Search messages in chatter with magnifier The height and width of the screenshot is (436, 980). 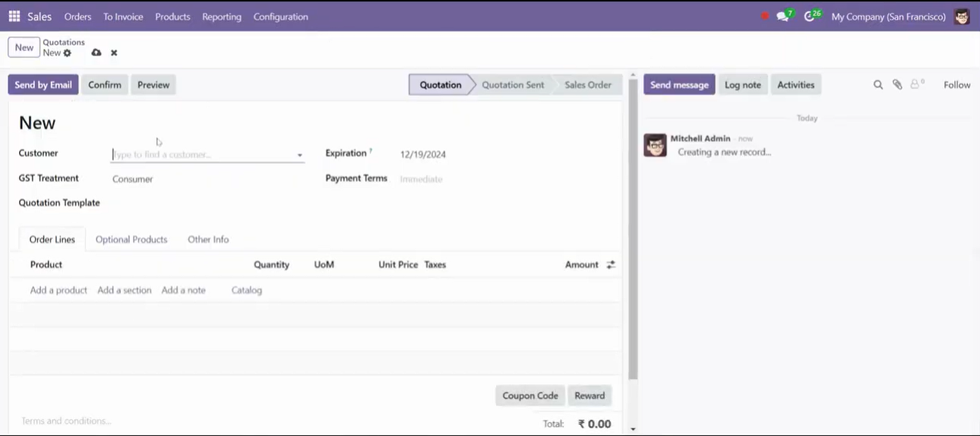click(x=878, y=85)
